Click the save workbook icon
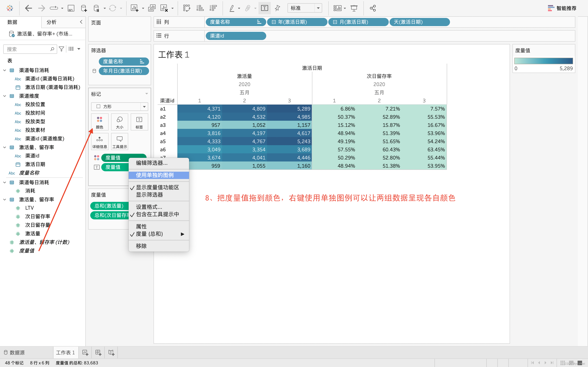 tap(71, 8)
